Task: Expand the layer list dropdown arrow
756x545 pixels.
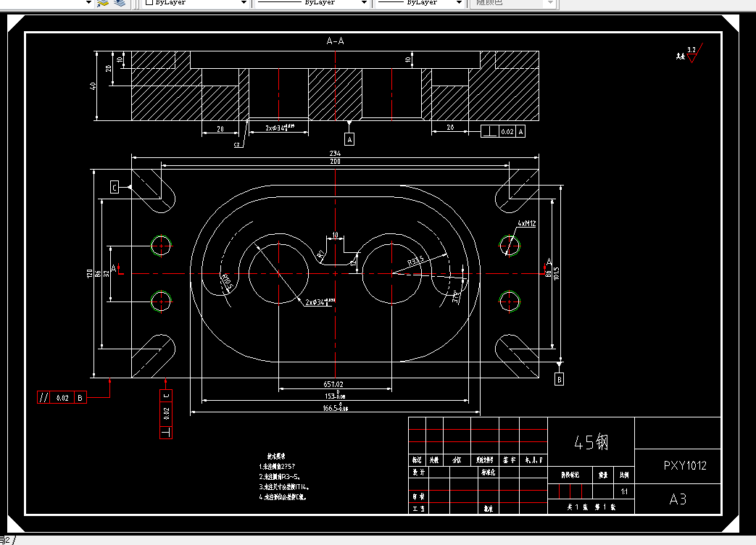Action: click(x=88, y=3)
